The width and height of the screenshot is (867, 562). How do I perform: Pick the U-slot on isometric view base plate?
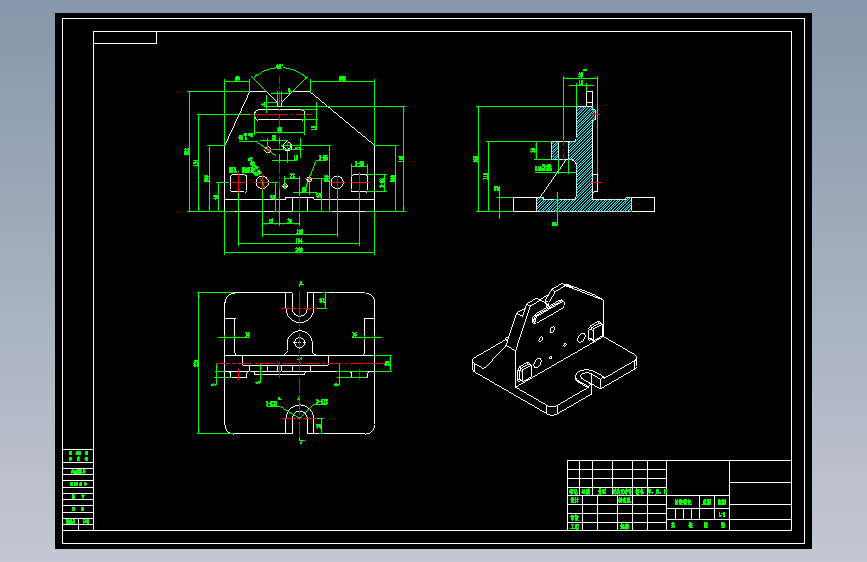(589, 378)
